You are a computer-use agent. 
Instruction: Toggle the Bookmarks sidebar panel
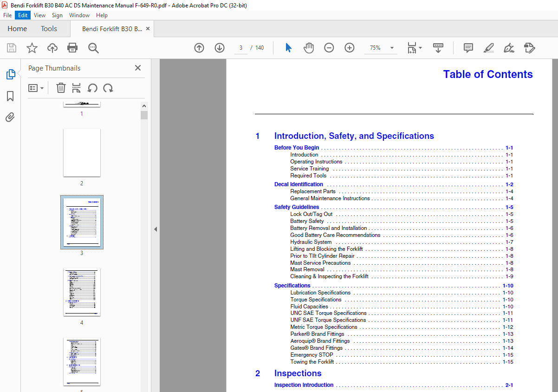10,96
